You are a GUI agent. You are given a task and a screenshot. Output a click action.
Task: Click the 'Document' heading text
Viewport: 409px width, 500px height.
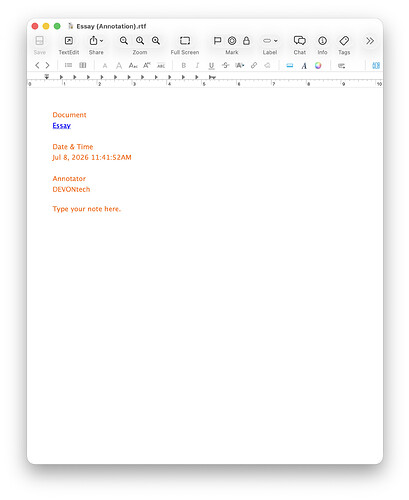point(69,115)
